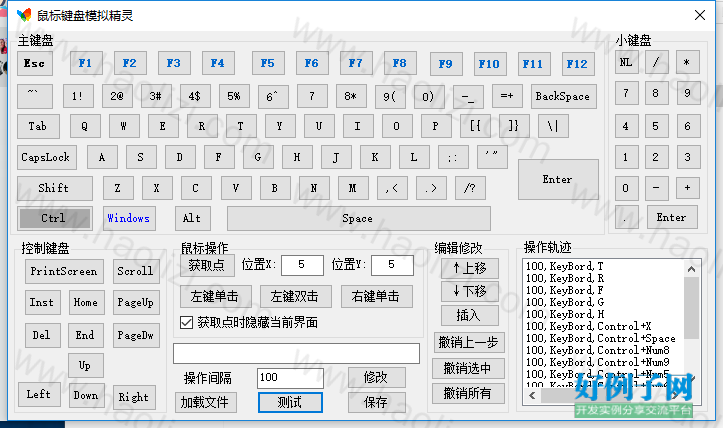The height and width of the screenshot is (428, 723).
Task: Click the numpad 0 key
Action: [626, 188]
